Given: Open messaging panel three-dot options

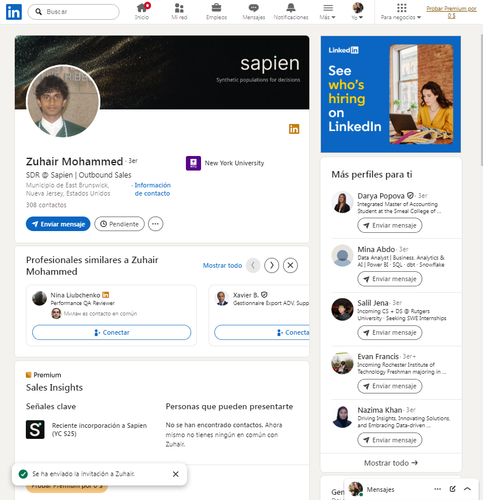Looking at the screenshot, I should 438,489.
